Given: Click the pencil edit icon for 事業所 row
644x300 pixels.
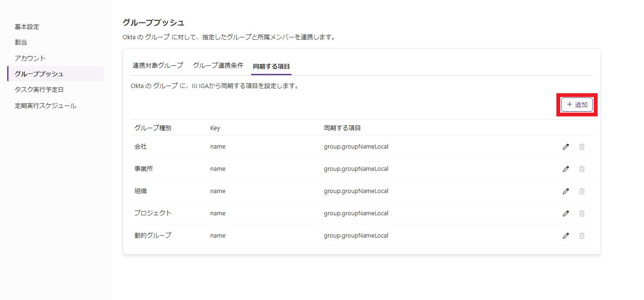Looking at the screenshot, I should 565,169.
